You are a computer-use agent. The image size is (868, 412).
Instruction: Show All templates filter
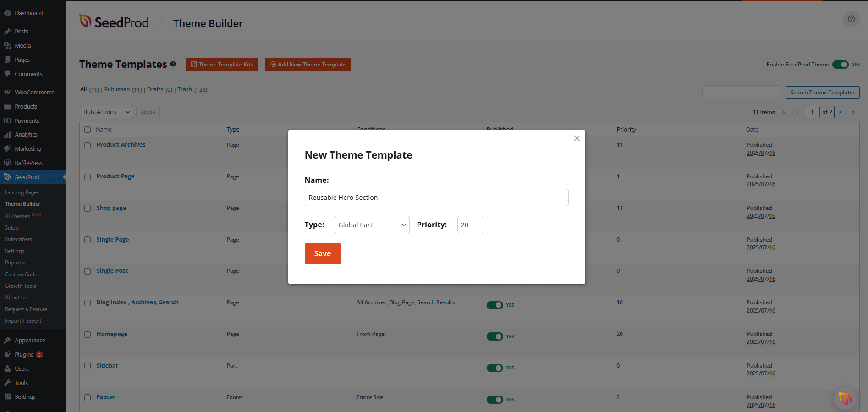(83, 89)
